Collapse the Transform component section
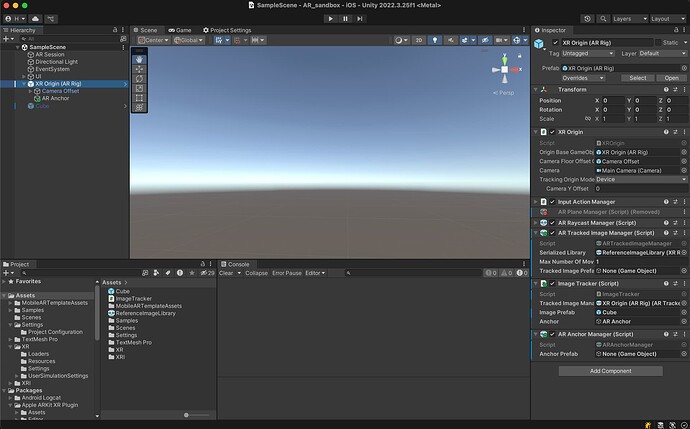690x429 pixels. (535, 89)
